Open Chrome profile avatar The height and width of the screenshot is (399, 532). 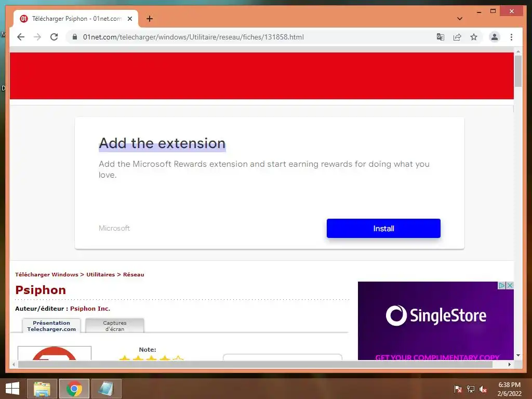[495, 37]
